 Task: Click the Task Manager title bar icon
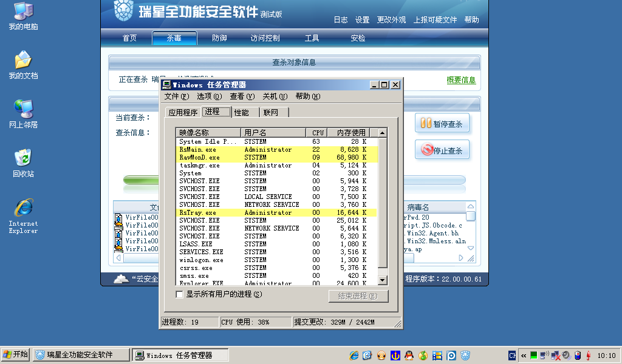(166, 85)
